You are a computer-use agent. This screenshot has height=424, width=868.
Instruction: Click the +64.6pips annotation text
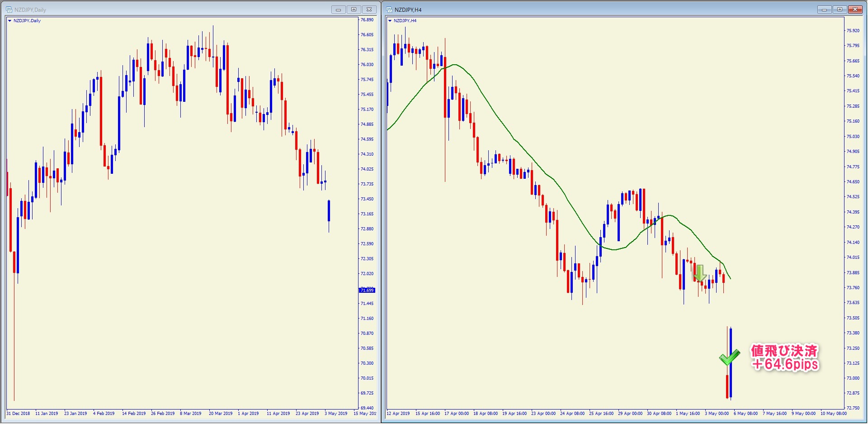[x=785, y=364]
